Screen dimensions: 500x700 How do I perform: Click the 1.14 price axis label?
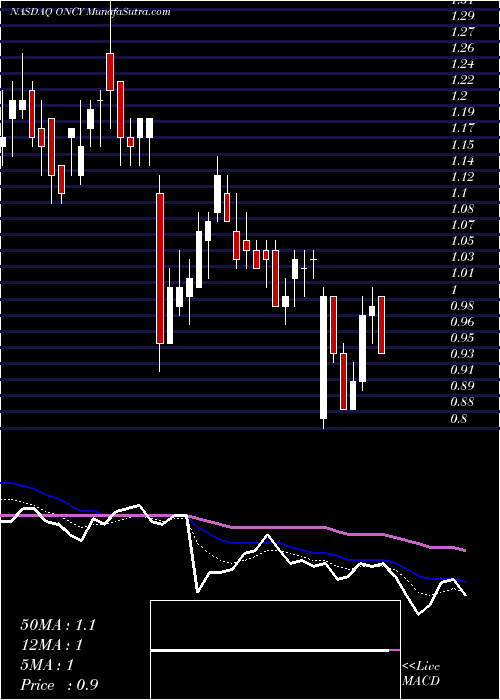click(x=462, y=161)
